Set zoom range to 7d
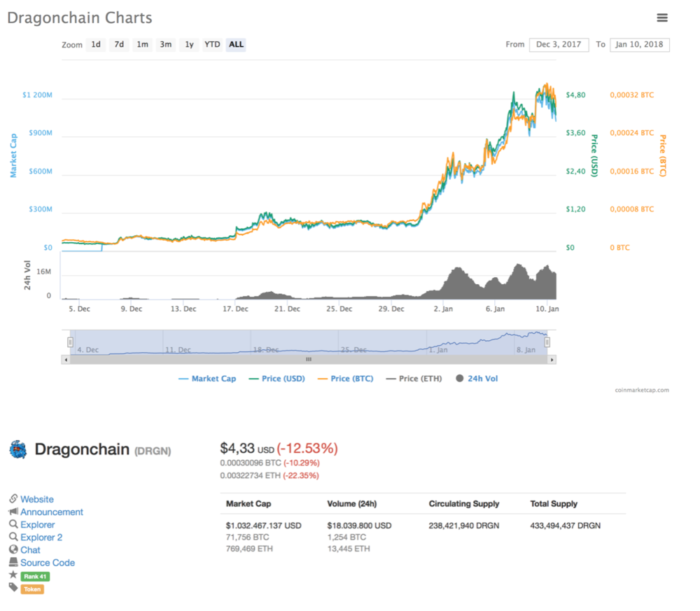The height and width of the screenshot is (611, 700). (x=119, y=45)
